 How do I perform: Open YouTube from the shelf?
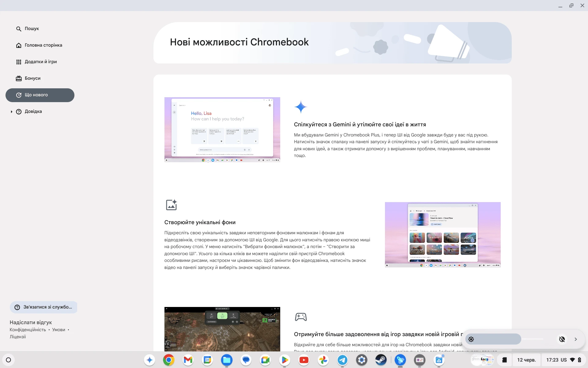point(304,360)
